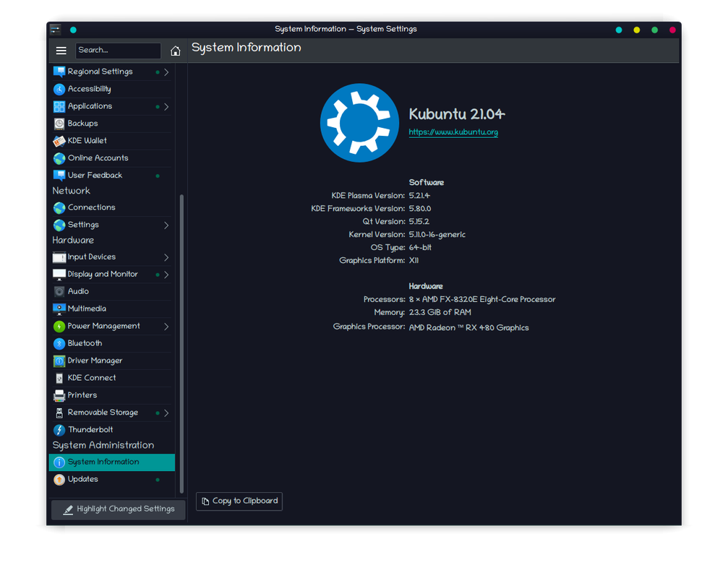Expand Regional Settings chevron
728x578 pixels.
point(166,72)
